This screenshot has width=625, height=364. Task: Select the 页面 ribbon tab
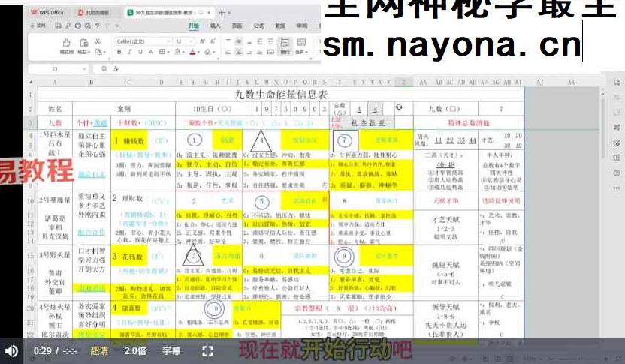[x=237, y=26]
